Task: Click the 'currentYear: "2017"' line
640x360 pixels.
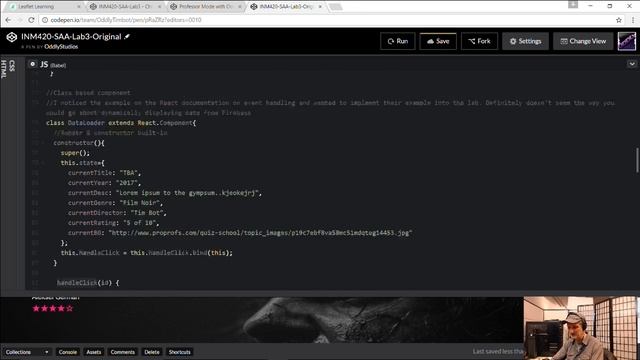Action: click(x=104, y=183)
